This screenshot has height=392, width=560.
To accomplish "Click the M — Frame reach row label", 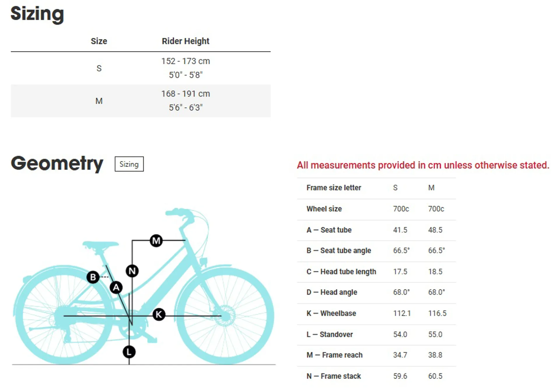I will [334, 355].
